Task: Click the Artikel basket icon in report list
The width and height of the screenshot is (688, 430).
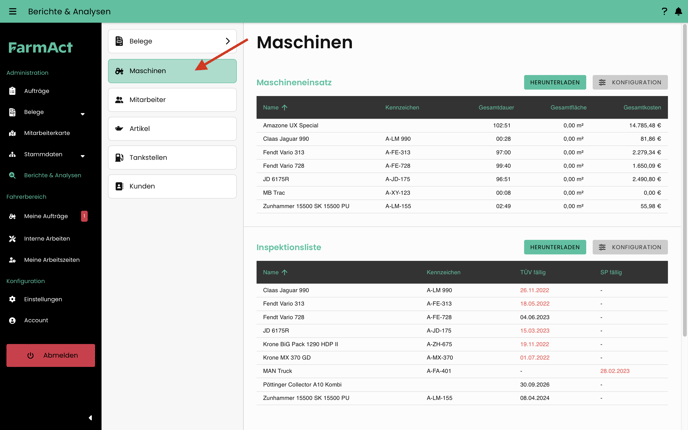Action: tap(119, 129)
